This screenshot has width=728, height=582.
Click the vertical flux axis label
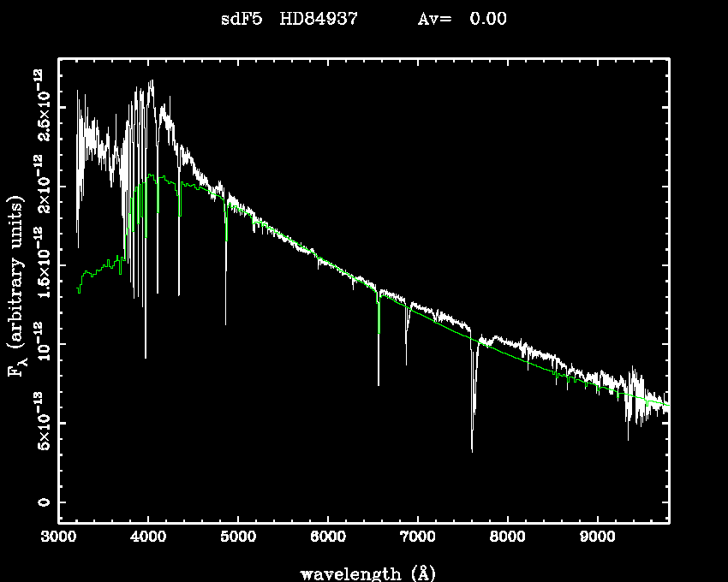click(15, 288)
